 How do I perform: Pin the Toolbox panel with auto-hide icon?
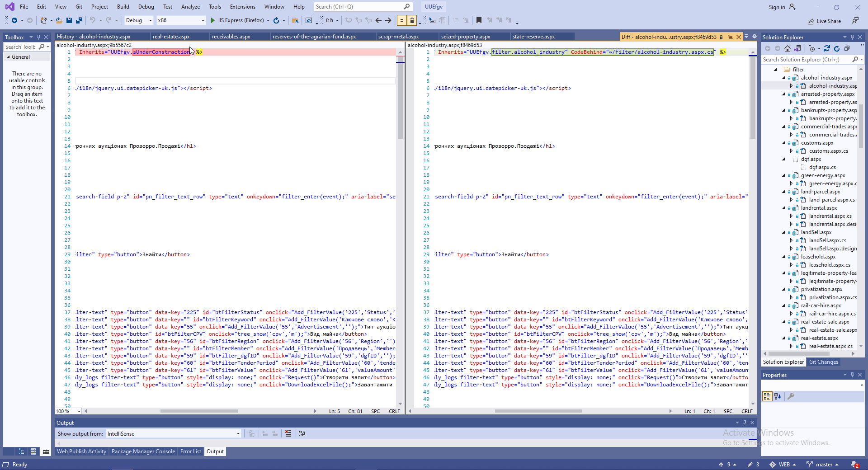point(38,37)
